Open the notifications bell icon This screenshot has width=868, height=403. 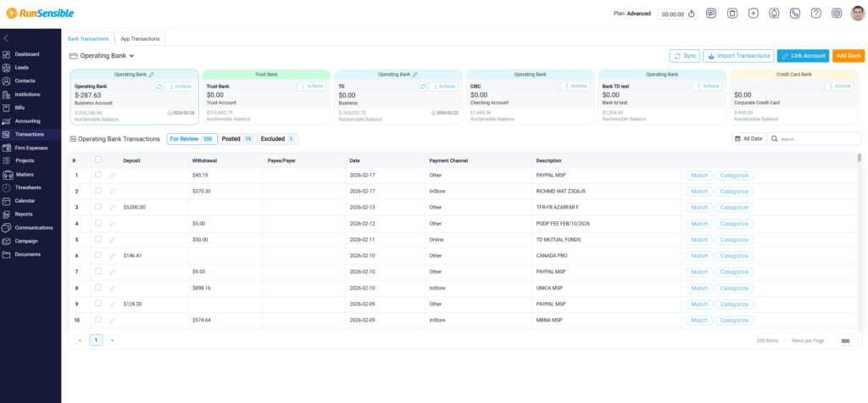click(x=774, y=14)
